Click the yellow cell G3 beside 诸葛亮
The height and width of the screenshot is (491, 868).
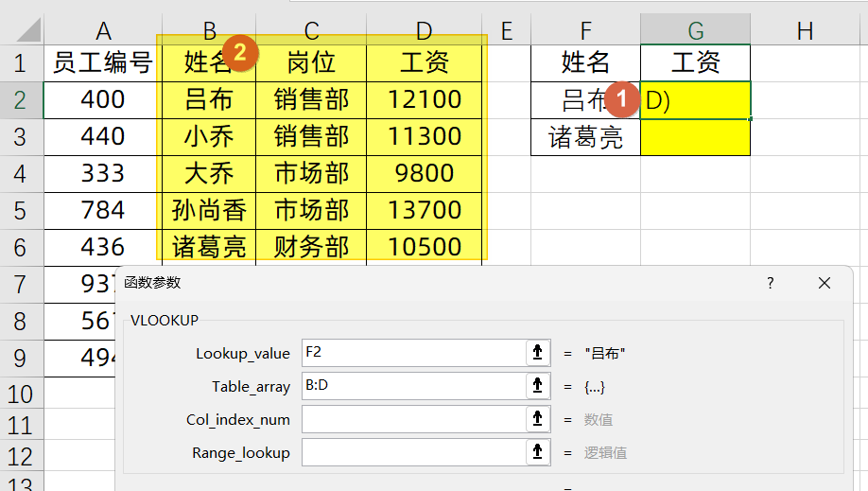[695, 137]
